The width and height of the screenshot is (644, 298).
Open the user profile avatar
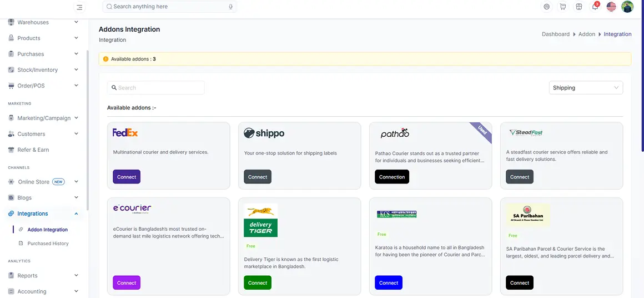627,7
